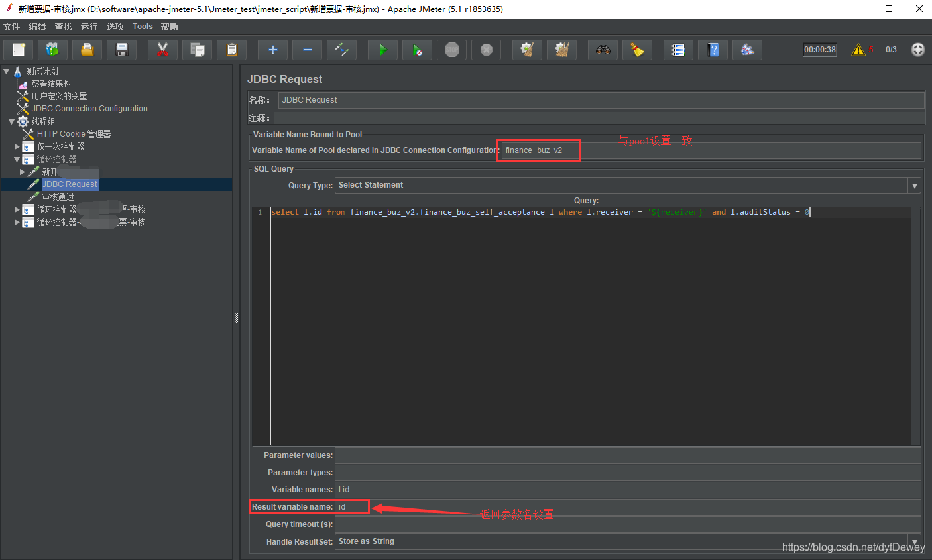
Task: Reset search with the brush icon
Action: coord(637,50)
